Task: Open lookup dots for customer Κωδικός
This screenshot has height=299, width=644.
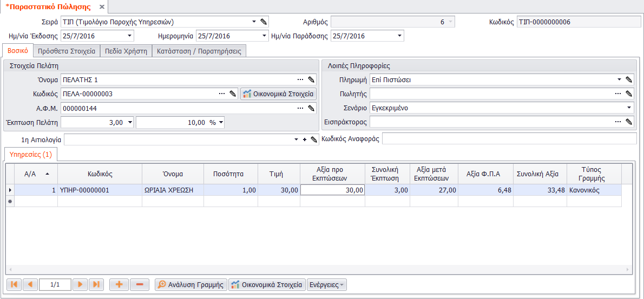Action: (x=222, y=94)
